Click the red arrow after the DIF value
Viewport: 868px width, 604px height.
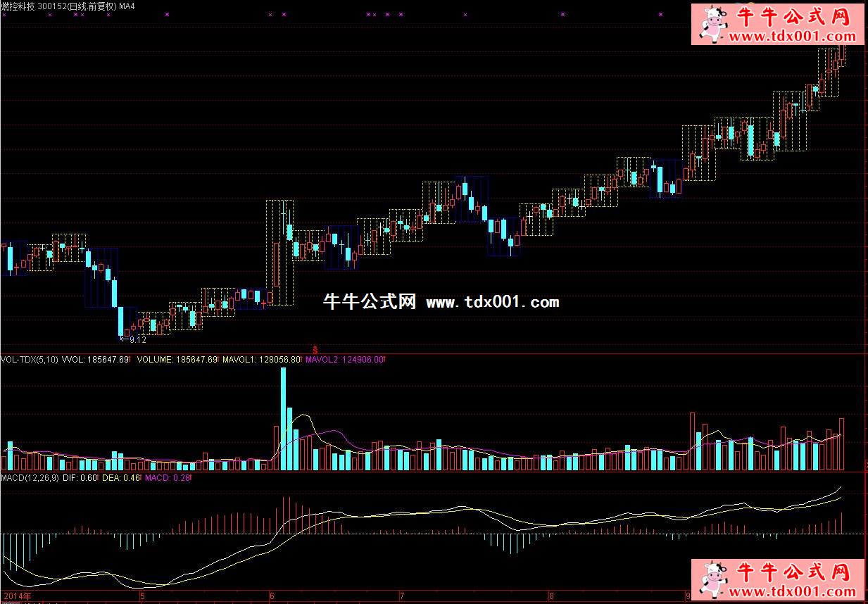99,478
